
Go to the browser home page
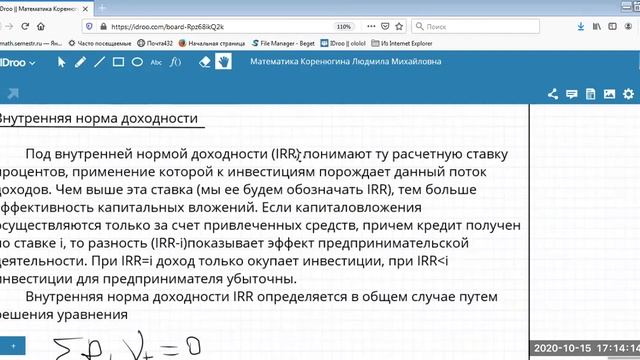pyautogui.click(x=40, y=27)
